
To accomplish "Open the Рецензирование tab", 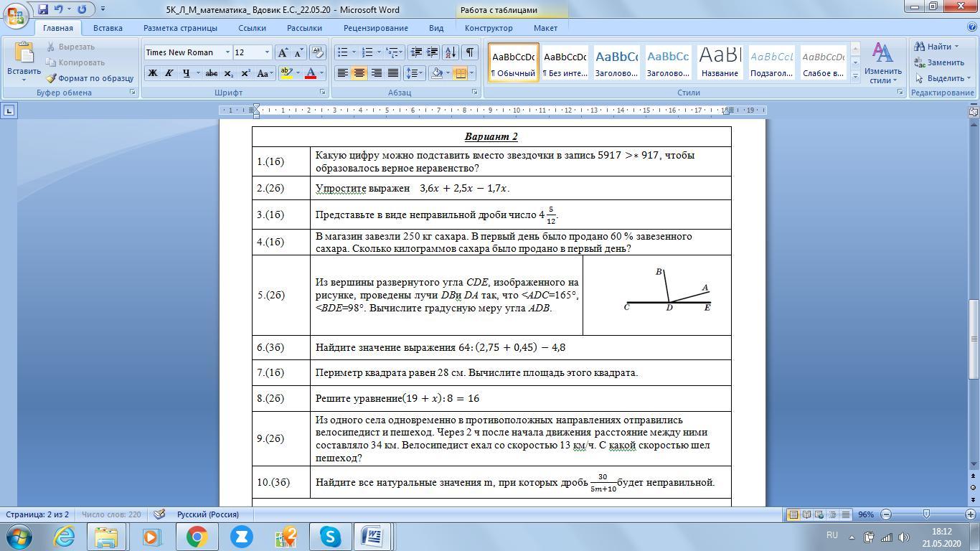I will click(375, 28).
